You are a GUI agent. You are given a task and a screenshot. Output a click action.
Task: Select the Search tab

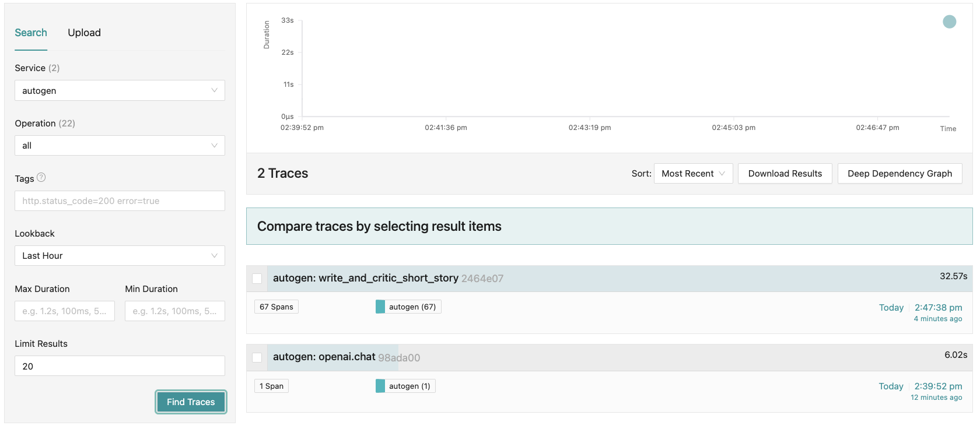tap(31, 33)
